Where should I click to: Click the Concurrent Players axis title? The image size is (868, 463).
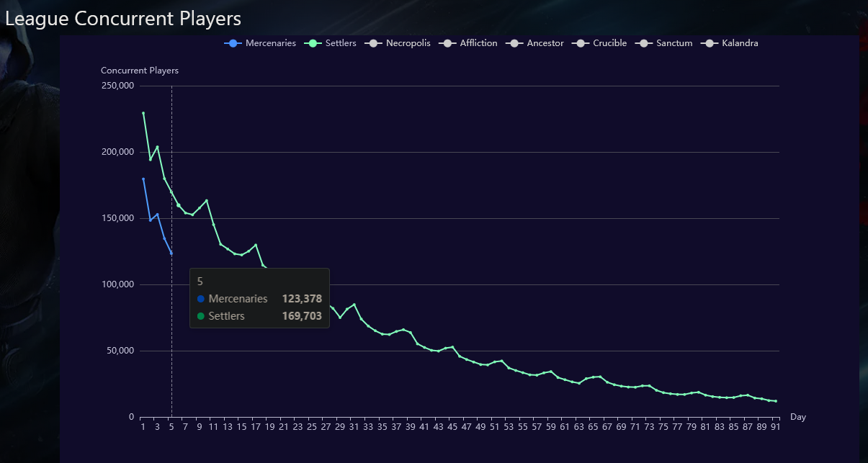(x=140, y=71)
